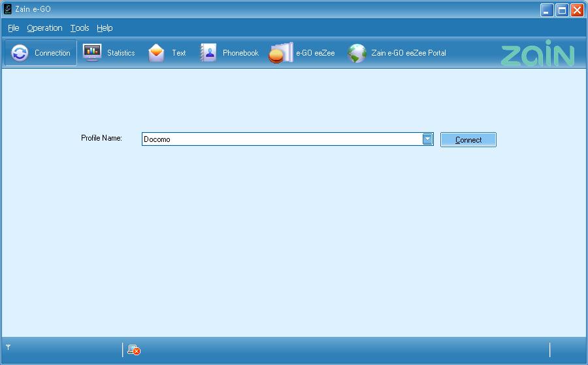Expand the Profile Name dropdown arrow

pos(427,139)
